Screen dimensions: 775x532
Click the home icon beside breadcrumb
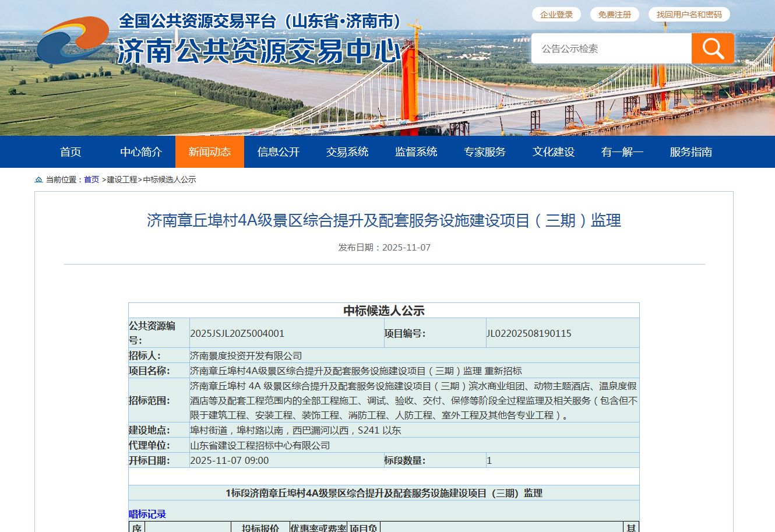tap(38, 179)
